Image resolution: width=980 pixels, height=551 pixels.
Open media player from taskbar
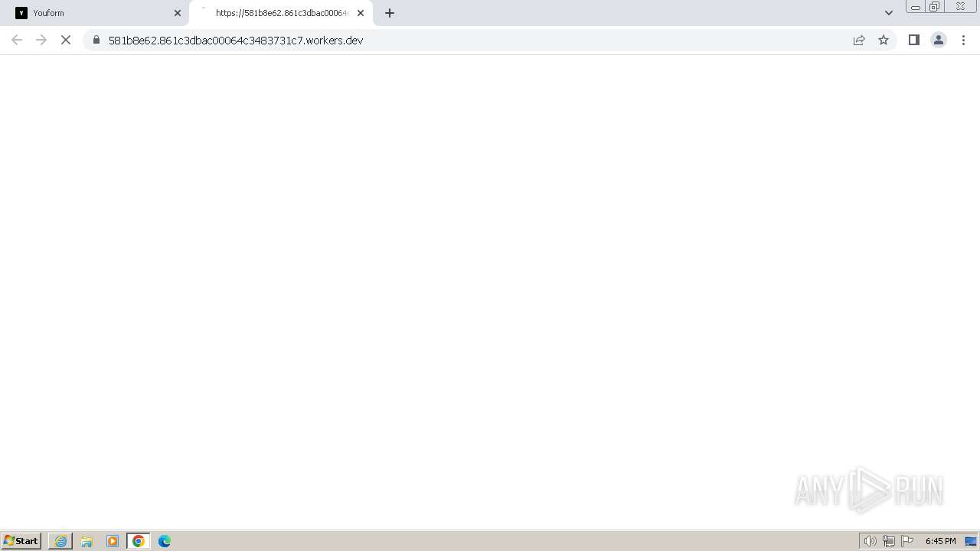[x=113, y=541]
